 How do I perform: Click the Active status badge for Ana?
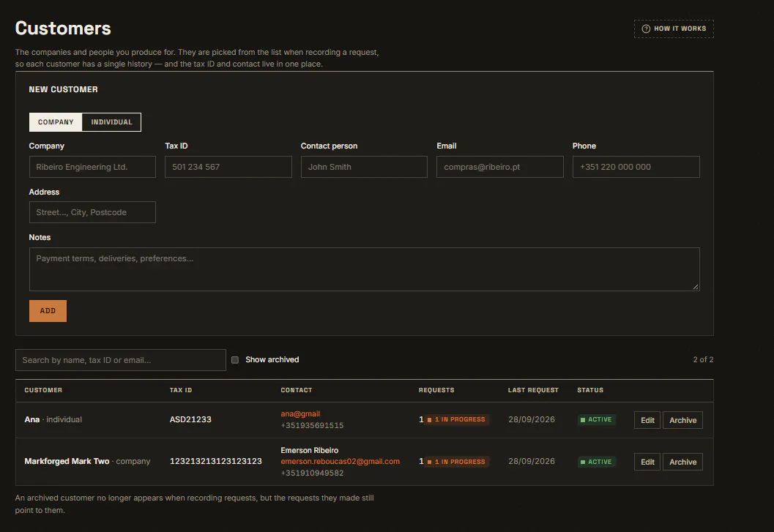(x=596, y=419)
